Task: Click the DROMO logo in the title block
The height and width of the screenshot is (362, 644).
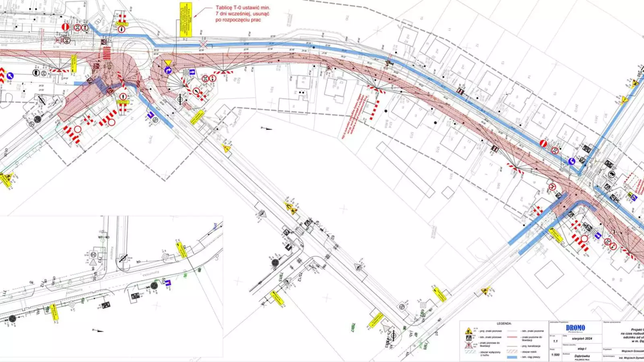Action: (576, 327)
